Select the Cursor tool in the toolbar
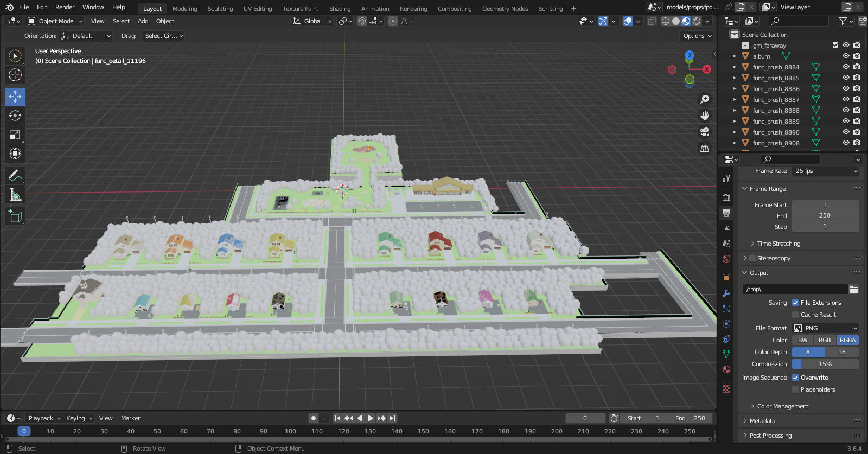 click(x=15, y=75)
